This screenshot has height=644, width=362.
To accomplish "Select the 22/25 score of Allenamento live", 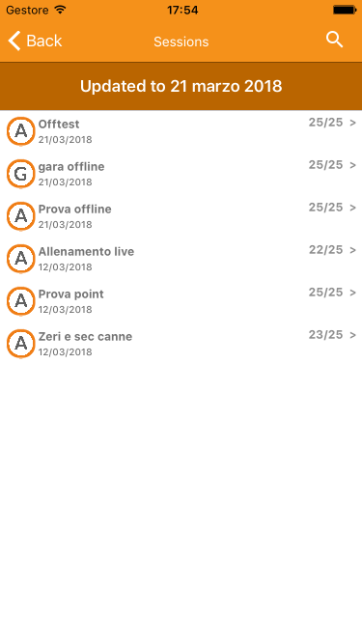I will (x=325, y=250).
